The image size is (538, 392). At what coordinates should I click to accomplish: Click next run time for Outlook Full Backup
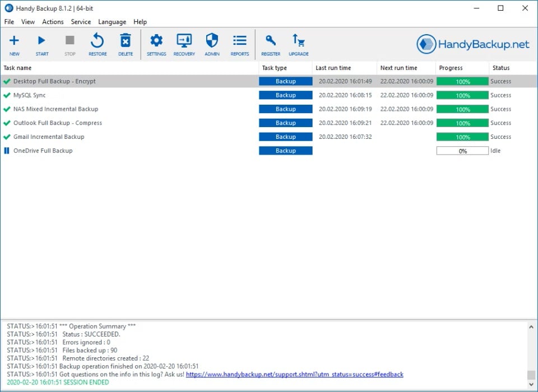click(x=407, y=123)
